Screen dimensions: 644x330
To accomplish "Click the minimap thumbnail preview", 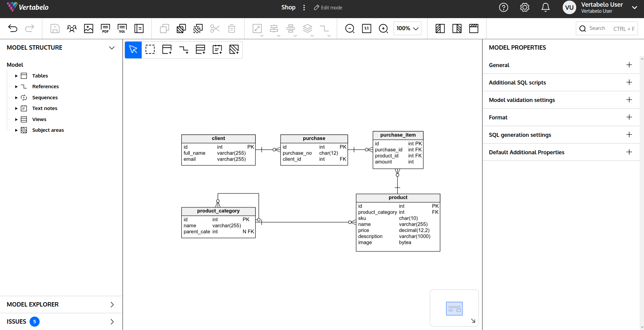I will pyautogui.click(x=454, y=308).
